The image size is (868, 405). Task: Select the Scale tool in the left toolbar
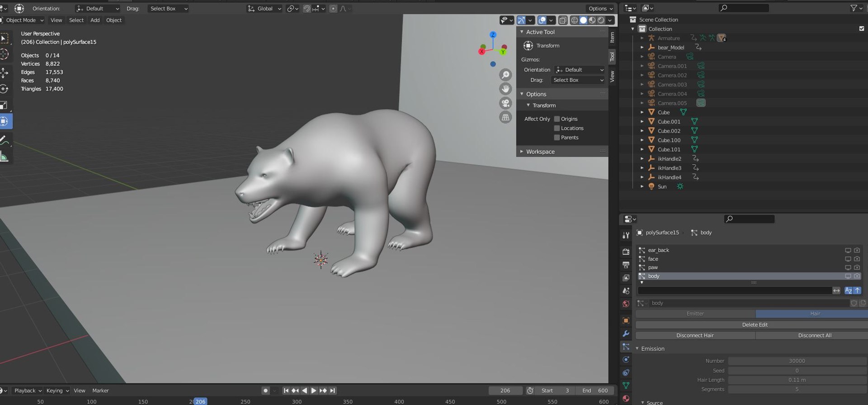(4, 105)
